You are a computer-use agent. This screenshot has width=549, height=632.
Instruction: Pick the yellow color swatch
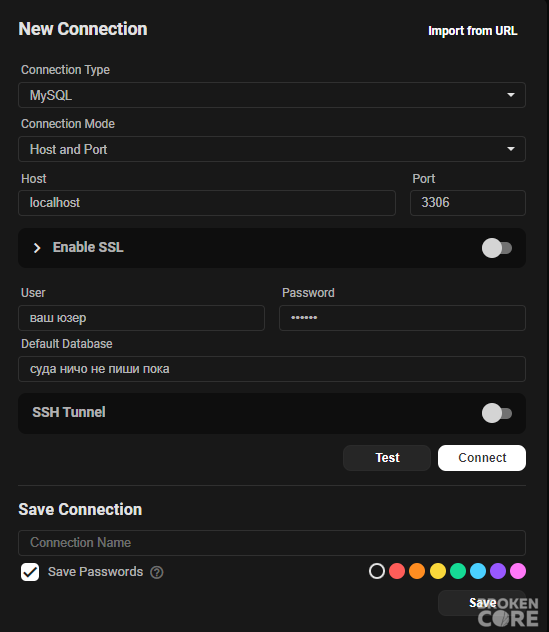tap(438, 571)
